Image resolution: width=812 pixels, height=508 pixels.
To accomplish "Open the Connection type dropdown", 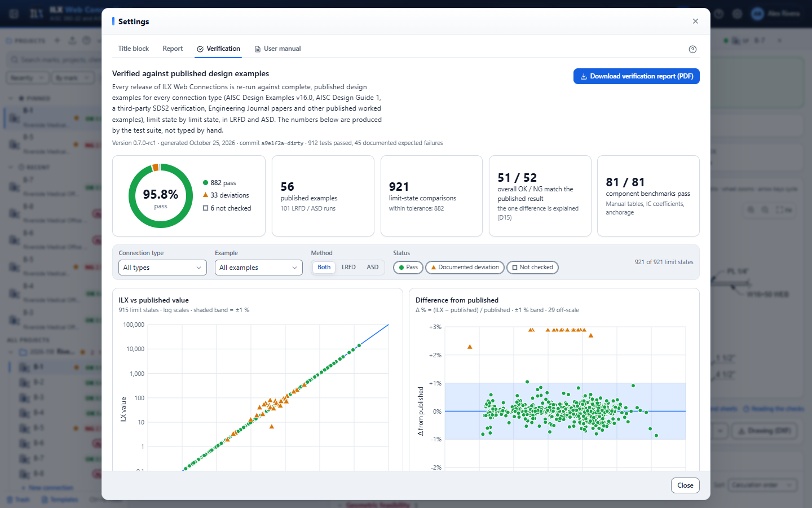I will pos(162,268).
